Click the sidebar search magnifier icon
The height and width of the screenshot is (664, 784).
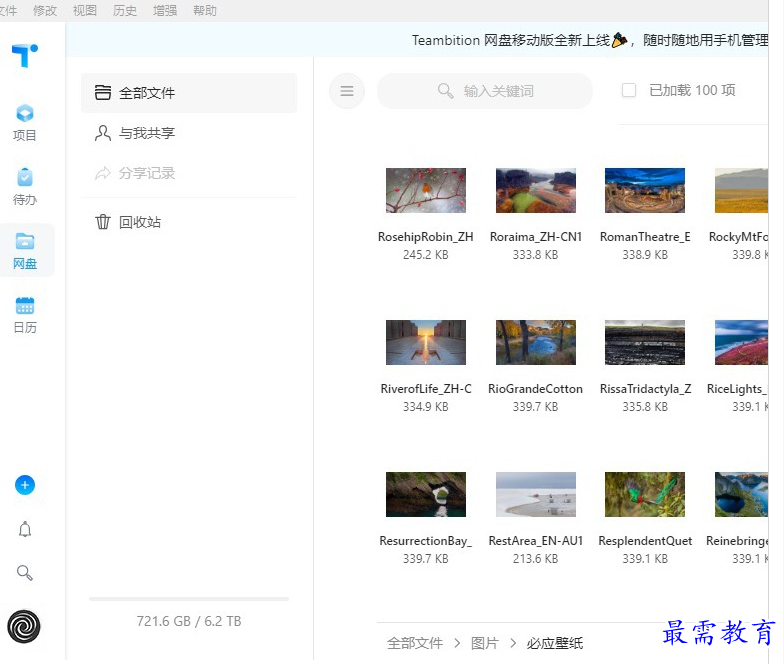point(25,573)
